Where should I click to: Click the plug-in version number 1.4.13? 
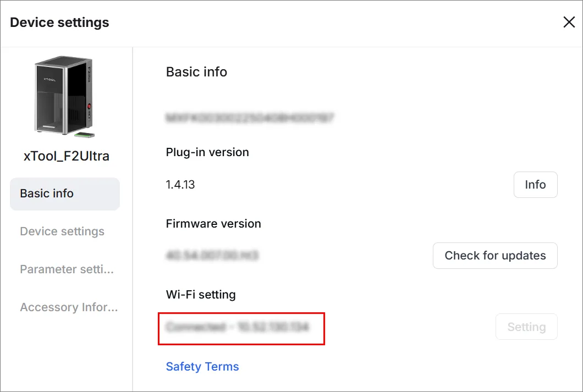pos(180,185)
